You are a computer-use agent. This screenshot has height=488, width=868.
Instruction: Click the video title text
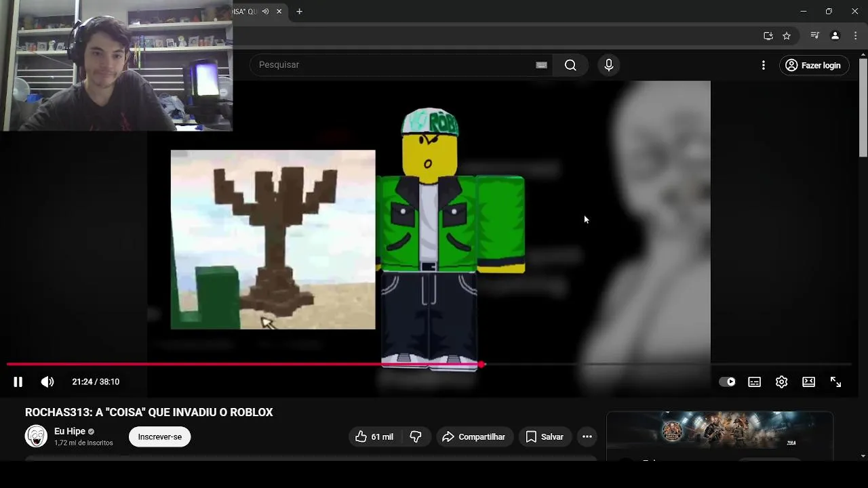[149, 412]
